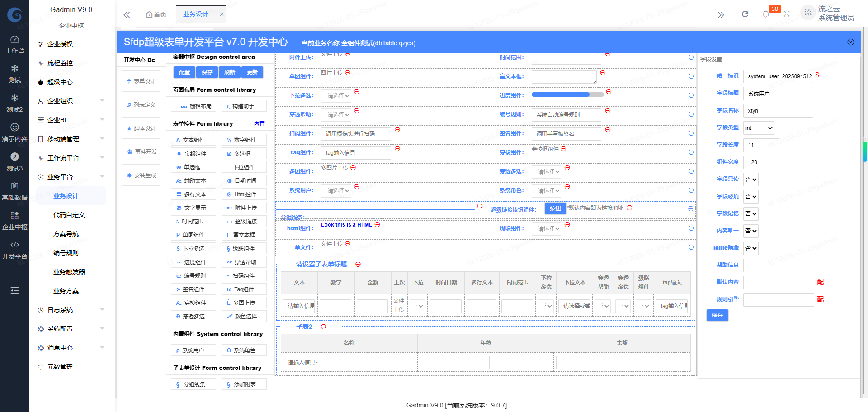Click the red S icon beside 唯一标识
Image resolution: width=868 pixels, height=412 pixels.
pyautogui.click(x=817, y=75)
